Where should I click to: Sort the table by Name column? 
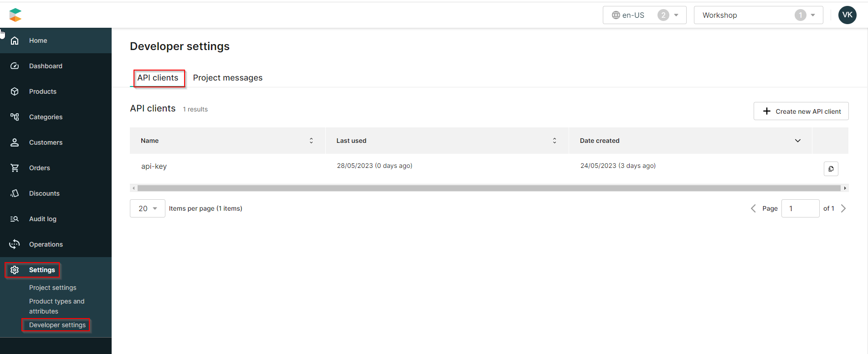click(311, 141)
